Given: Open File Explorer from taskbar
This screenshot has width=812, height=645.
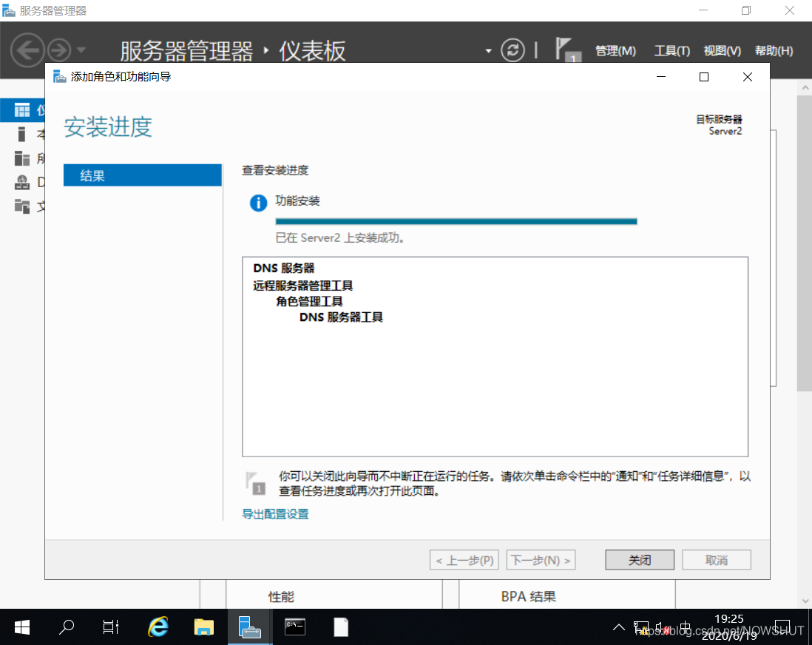Looking at the screenshot, I should pyautogui.click(x=203, y=627).
